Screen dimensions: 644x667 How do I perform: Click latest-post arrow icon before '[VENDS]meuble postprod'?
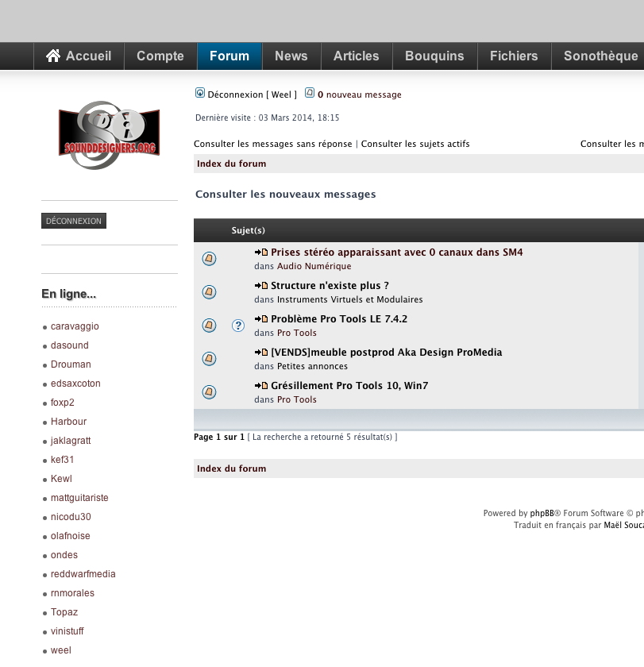point(261,353)
